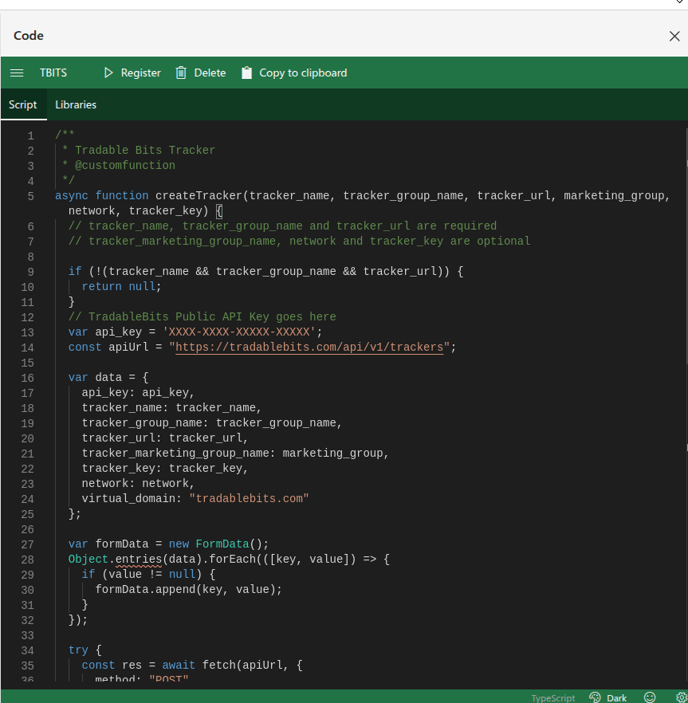This screenshot has height=703, width=688.
Task: Switch to the Libraries tab
Action: click(76, 104)
